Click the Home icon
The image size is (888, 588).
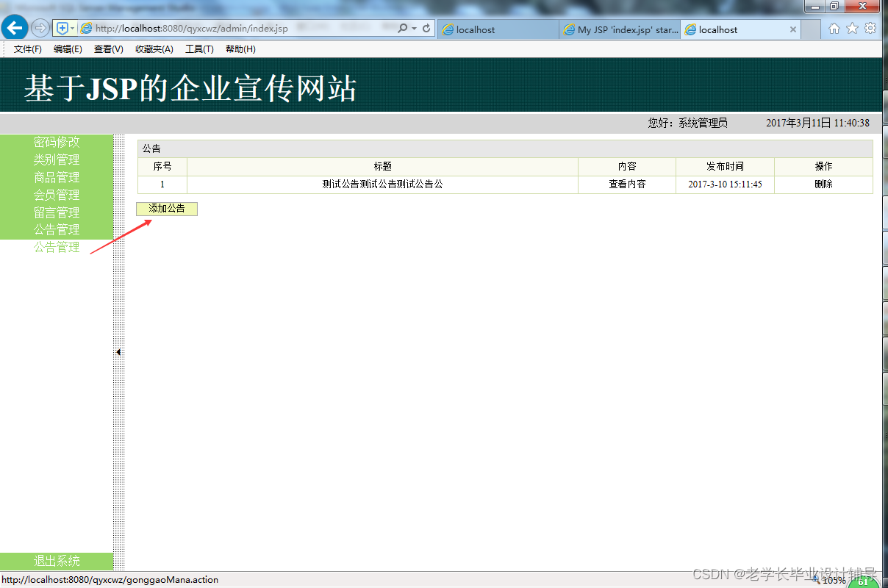pyautogui.click(x=834, y=28)
